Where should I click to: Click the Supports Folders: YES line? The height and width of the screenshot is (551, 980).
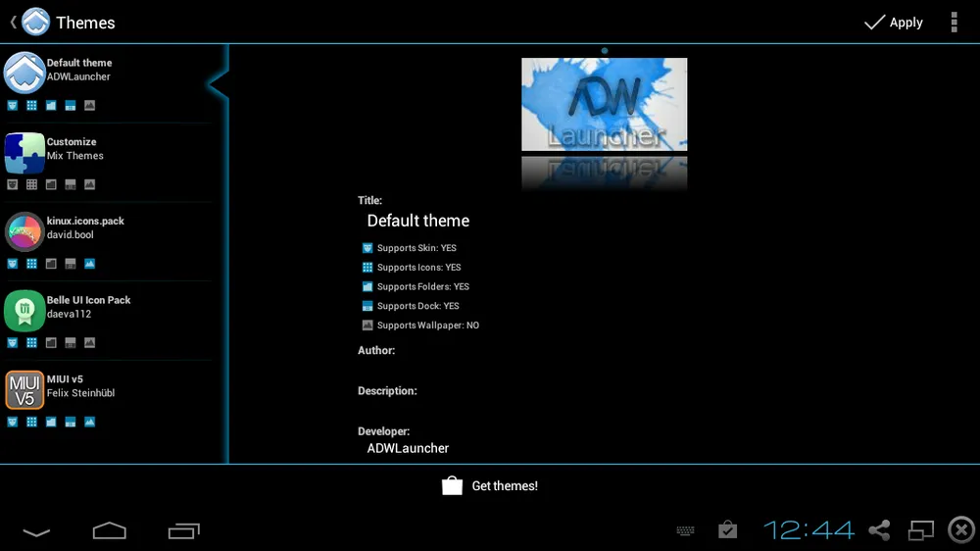coord(416,286)
